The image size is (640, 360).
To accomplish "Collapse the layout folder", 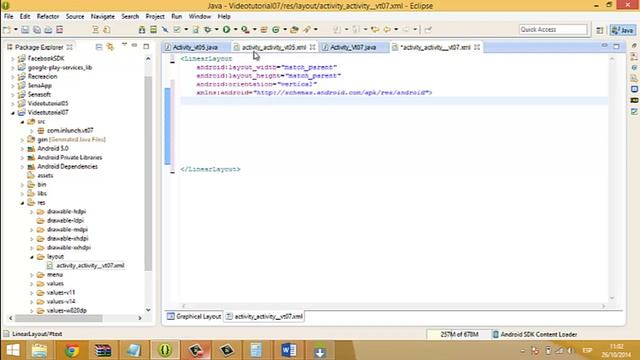I will tap(32, 257).
